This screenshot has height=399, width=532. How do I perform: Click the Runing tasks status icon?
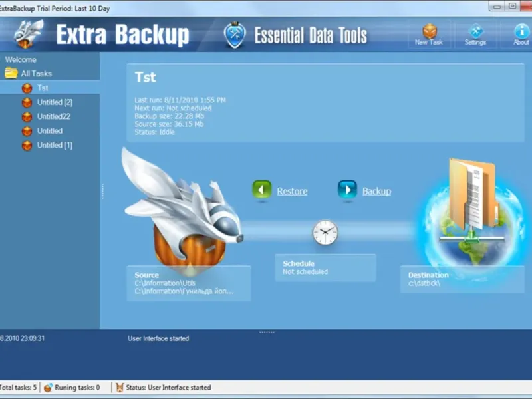[48, 388]
